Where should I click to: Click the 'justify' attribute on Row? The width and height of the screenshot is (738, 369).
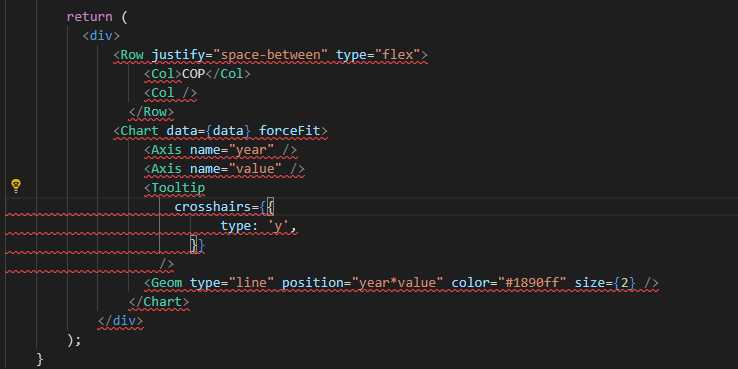(x=178, y=55)
